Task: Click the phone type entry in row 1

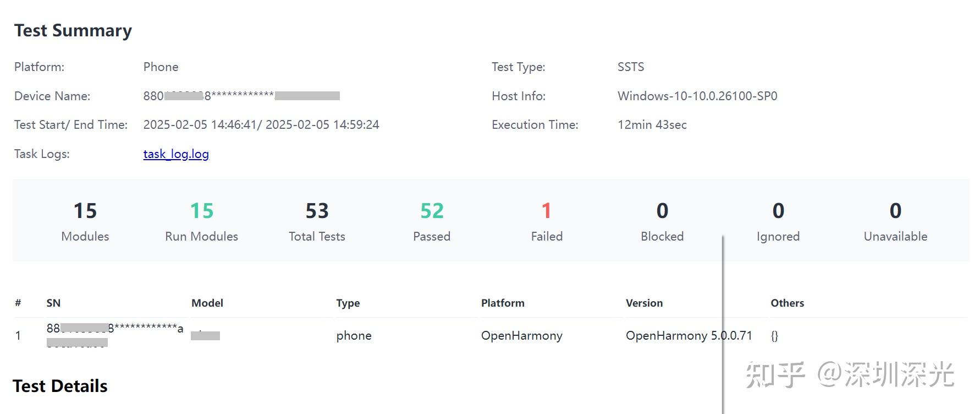Action: coord(354,335)
